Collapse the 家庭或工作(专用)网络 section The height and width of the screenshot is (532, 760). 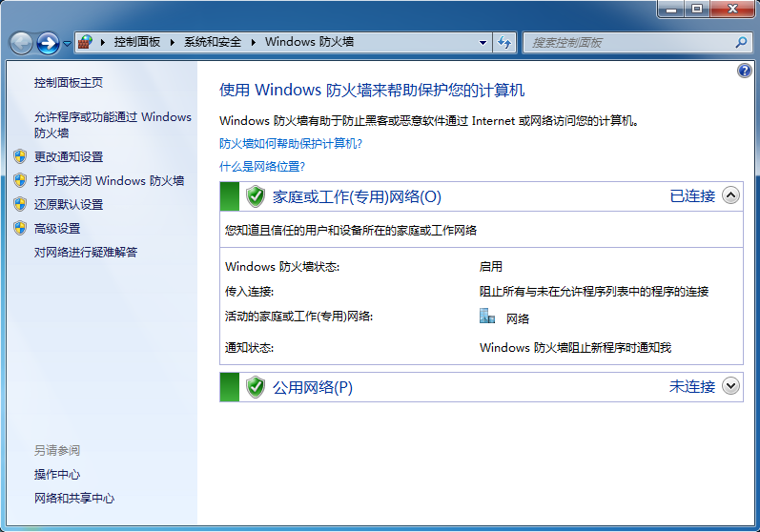731,195
